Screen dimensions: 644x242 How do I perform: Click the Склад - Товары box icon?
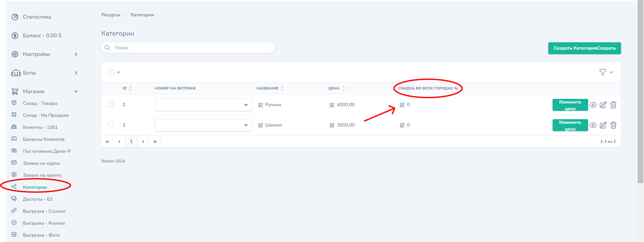pos(14,103)
